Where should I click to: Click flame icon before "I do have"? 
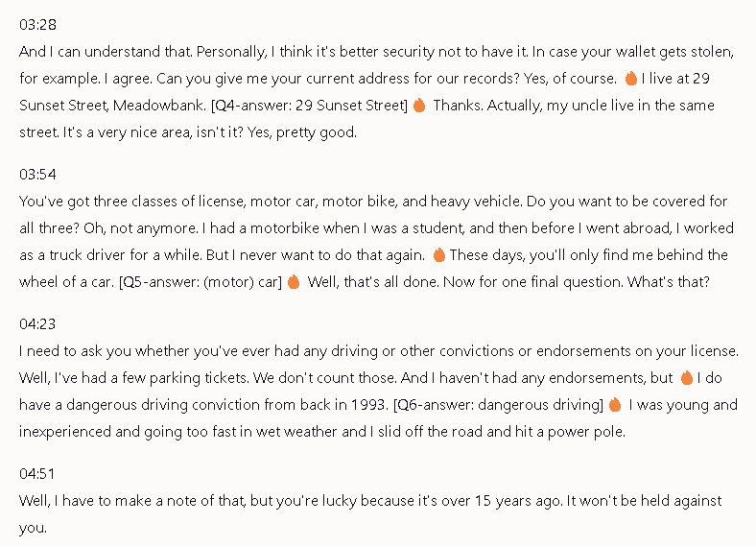687,378
